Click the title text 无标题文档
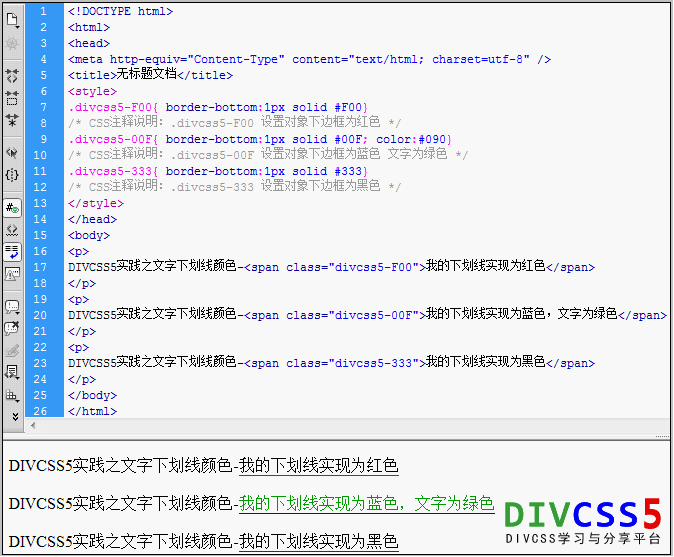674x557 pixels. pos(147,74)
